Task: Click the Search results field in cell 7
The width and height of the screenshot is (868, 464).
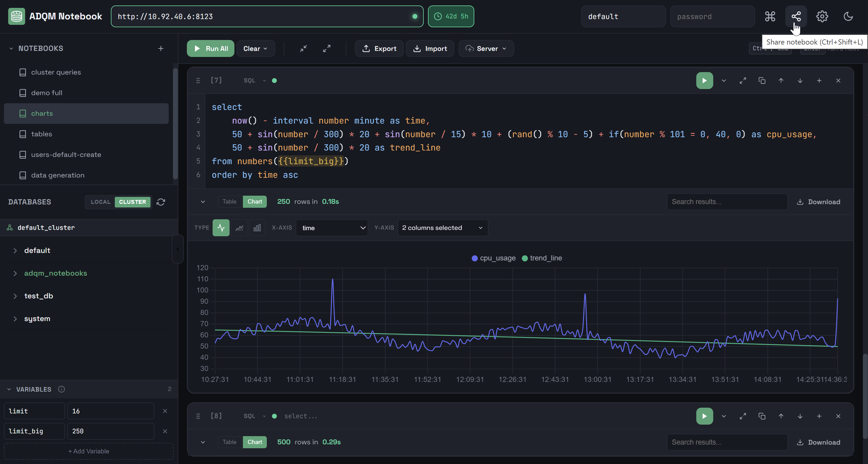Action: 727,201
